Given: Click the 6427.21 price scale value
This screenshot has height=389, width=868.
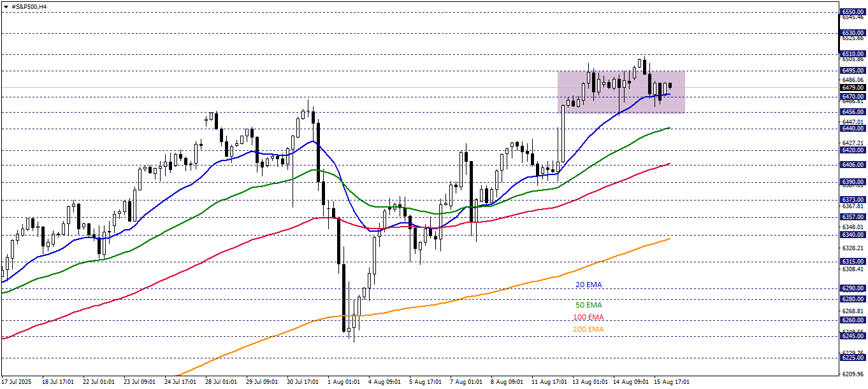Looking at the screenshot, I should [853, 143].
